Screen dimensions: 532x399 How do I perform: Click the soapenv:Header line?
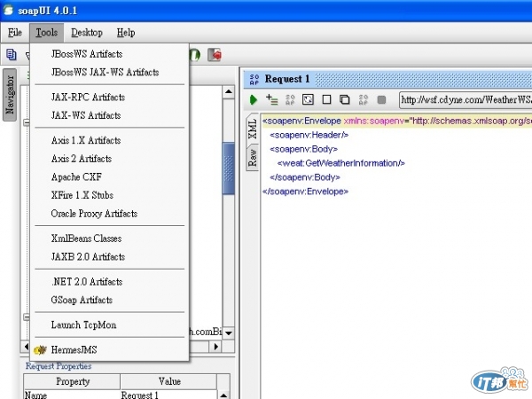(309, 135)
